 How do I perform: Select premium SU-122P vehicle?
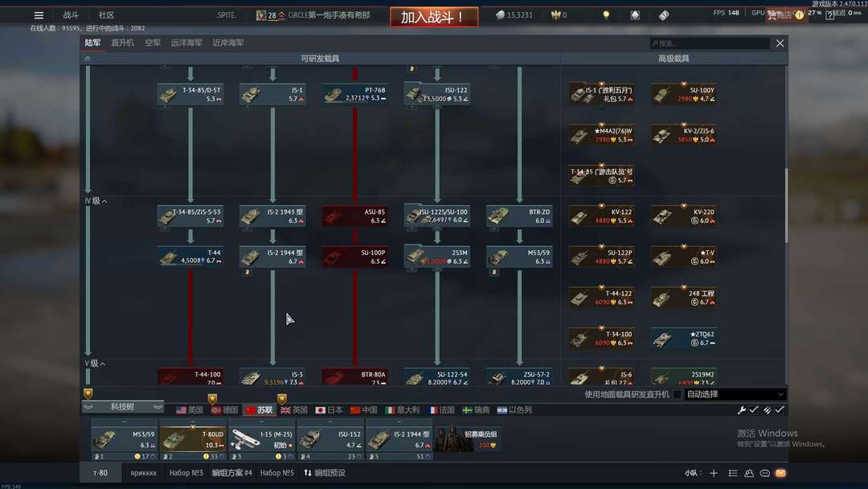point(602,257)
